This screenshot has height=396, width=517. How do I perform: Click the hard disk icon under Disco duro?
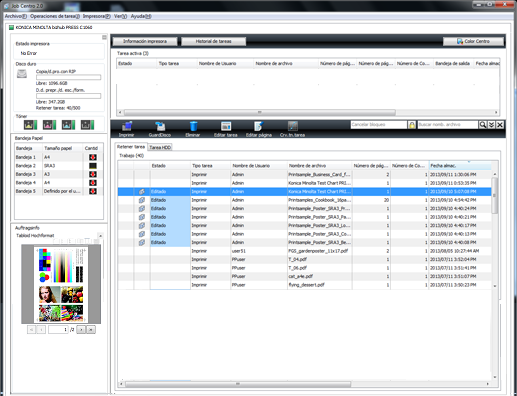[22, 74]
